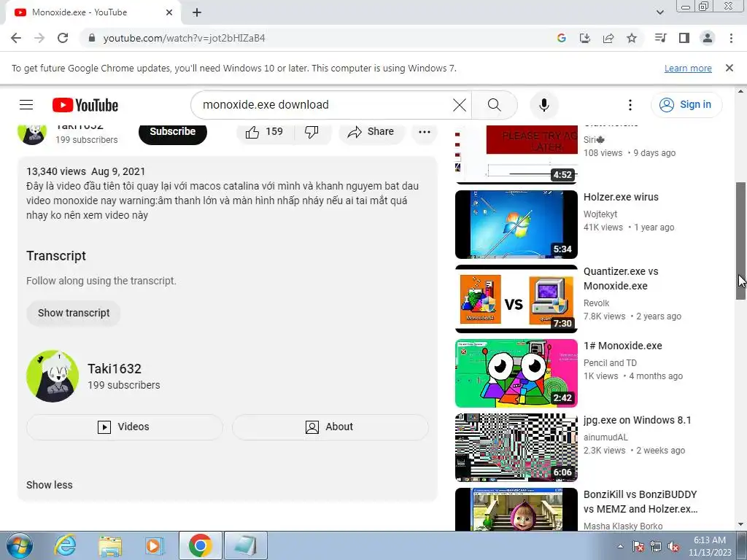This screenshot has height=560, width=747.
Task: Open jpg.exe on Windows 8.1 thumbnail
Action: click(x=516, y=448)
